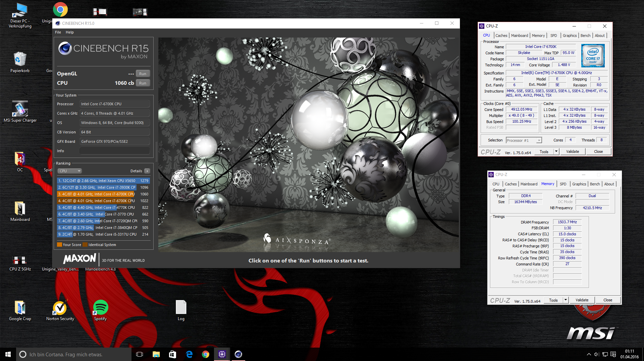Viewport: 644px width, 361px height.
Task: Click Intel Core i7 logo in CPU-Z
Action: click(x=593, y=56)
